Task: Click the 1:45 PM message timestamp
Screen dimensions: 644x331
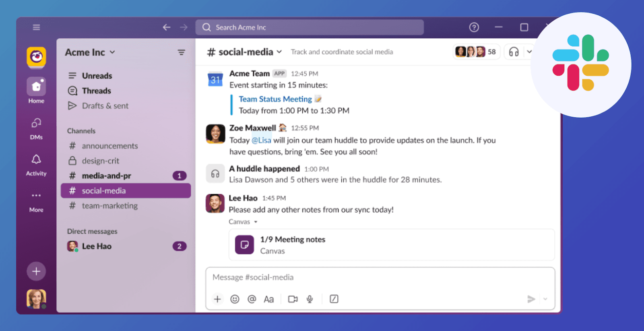Action: 274,198
